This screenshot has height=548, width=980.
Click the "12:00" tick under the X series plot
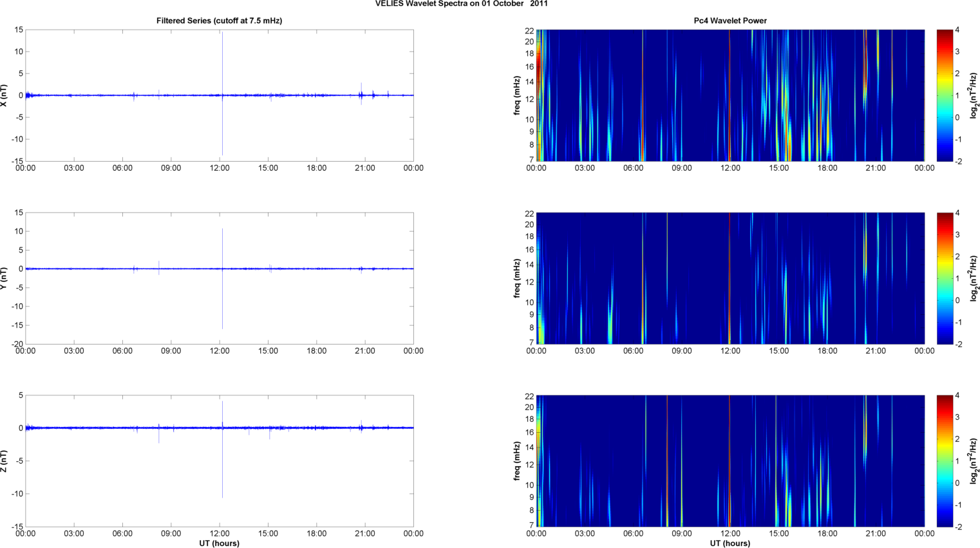[x=220, y=168]
